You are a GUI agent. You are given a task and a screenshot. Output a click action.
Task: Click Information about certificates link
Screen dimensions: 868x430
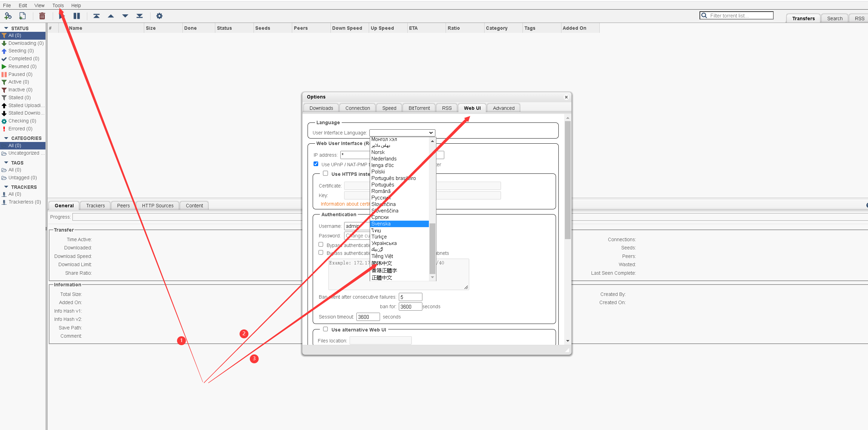(344, 204)
